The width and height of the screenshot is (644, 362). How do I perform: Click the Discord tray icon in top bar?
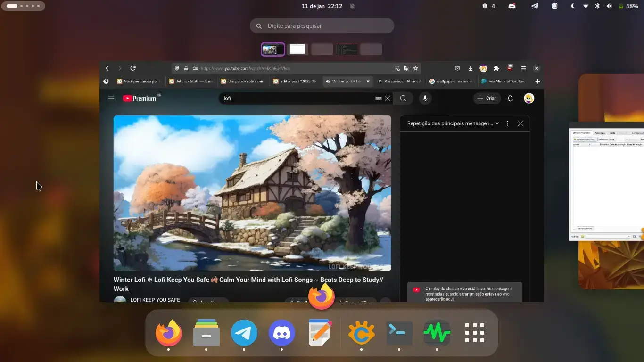click(x=512, y=6)
